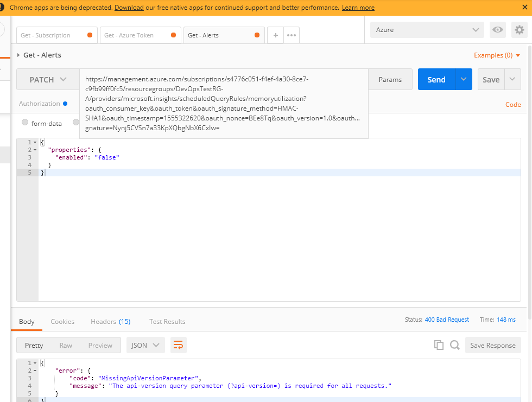Open the Headers (15) response tab

point(110,321)
